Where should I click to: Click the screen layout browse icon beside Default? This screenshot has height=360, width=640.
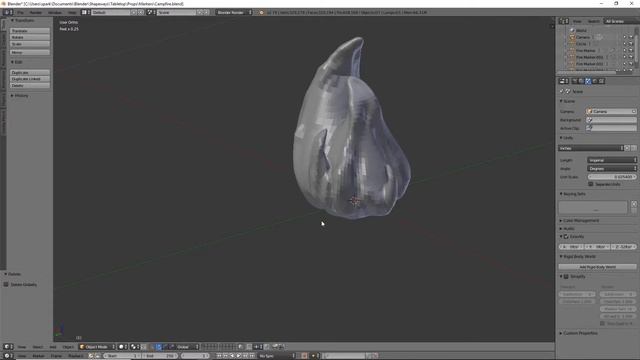click(x=85, y=12)
